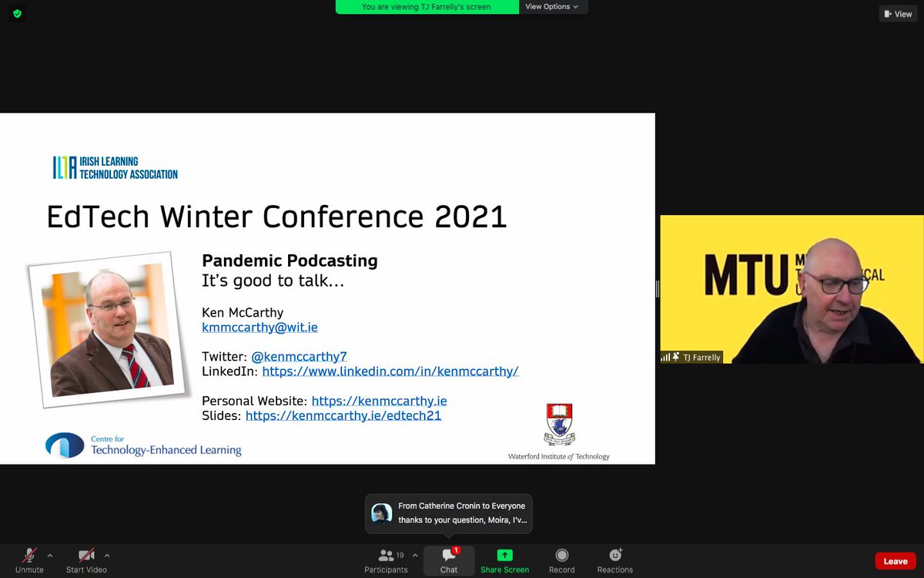Open the LinkedIn kenmccarthy profile link
This screenshot has height=578, width=924.
390,371
